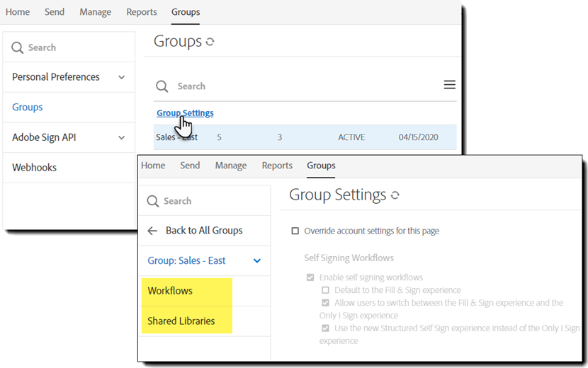Toggle the Structured Self Sign experience checkbox
This screenshot has height=368, width=588.
(325, 328)
